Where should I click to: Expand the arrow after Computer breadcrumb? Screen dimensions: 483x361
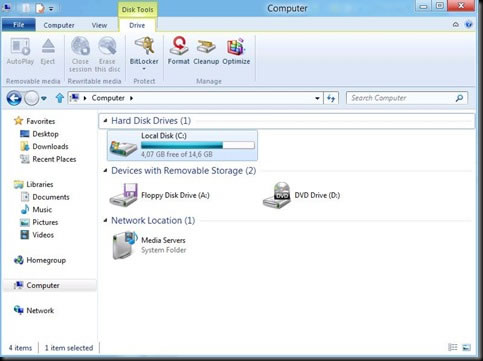click(131, 98)
